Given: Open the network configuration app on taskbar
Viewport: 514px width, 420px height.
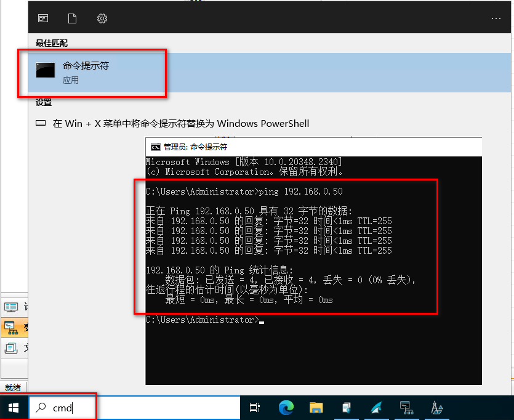Looking at the screenshot, I should 406,407.
